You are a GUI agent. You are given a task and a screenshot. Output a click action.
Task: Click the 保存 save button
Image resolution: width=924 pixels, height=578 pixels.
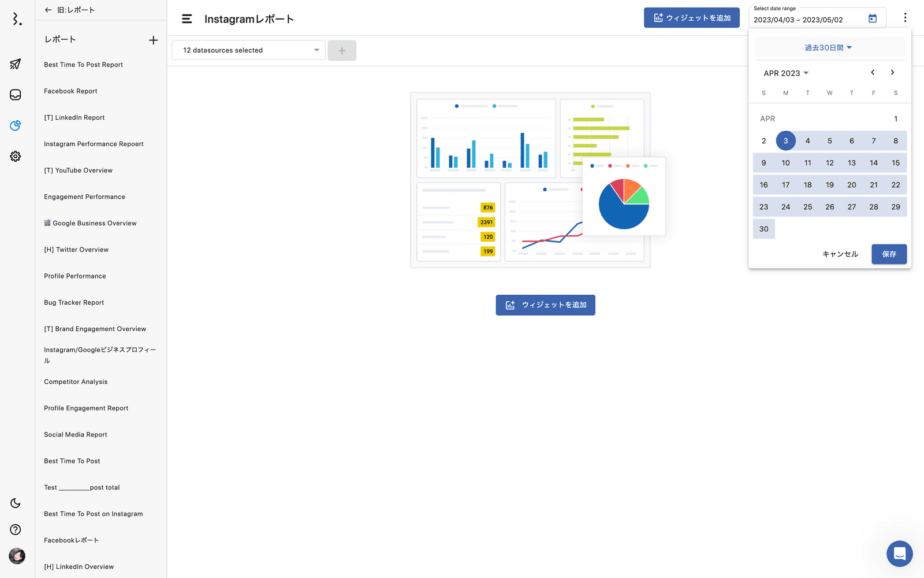[x=889, y=254]
